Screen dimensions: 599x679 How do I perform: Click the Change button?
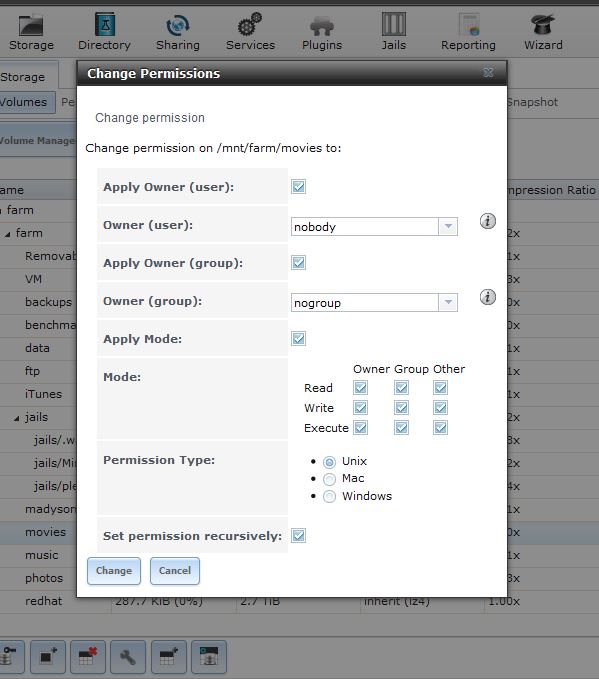click(114, 571)
